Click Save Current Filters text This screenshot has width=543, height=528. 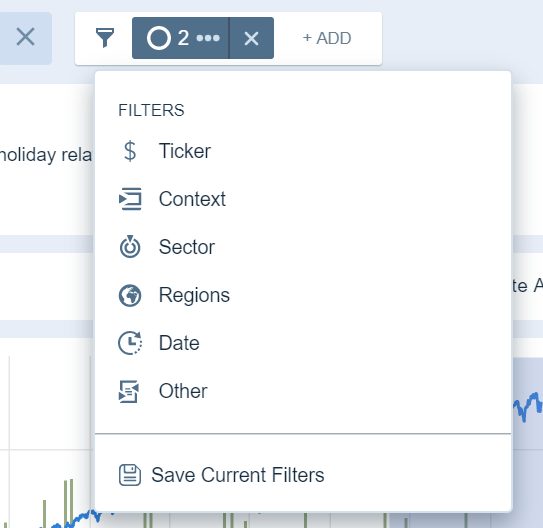point(238,475)
